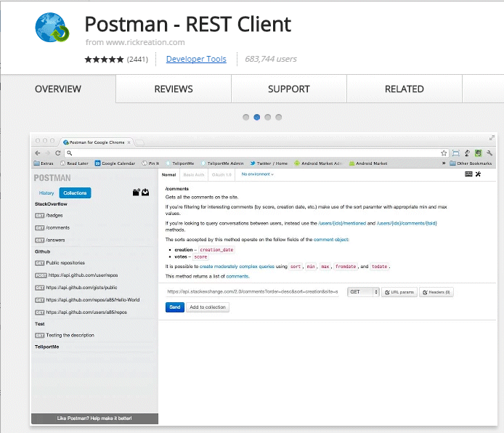Click the bookmark star icon

pos(444,153)
